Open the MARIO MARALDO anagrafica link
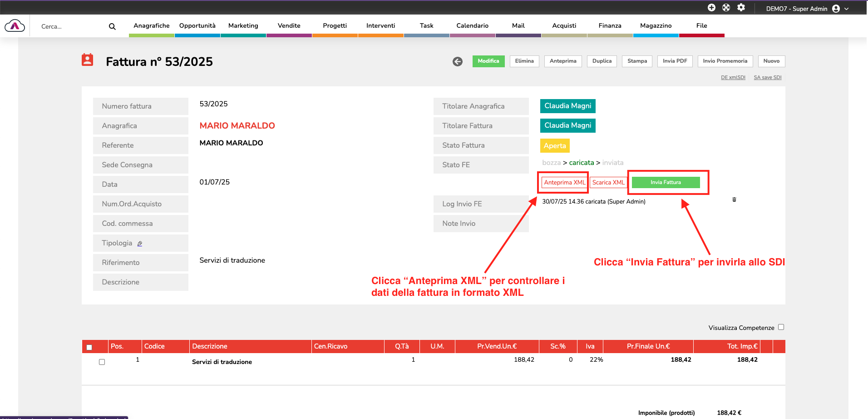The height and width of the screenshot is (419, 868). [237, 126]
